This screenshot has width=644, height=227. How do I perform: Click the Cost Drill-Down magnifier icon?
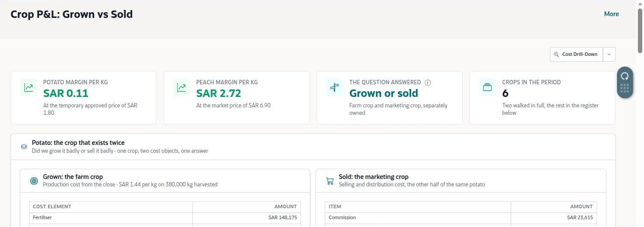(x=556, y=54)
